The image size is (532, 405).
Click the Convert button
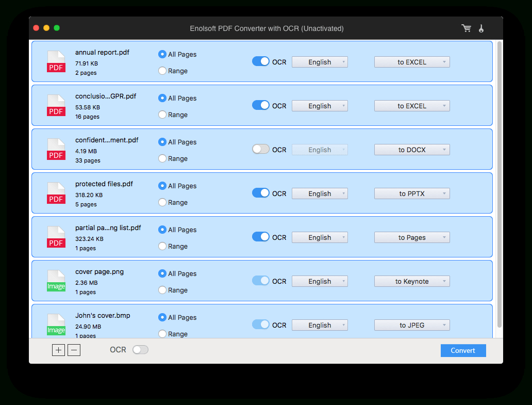pyautogui.click(x=463, y=350)
